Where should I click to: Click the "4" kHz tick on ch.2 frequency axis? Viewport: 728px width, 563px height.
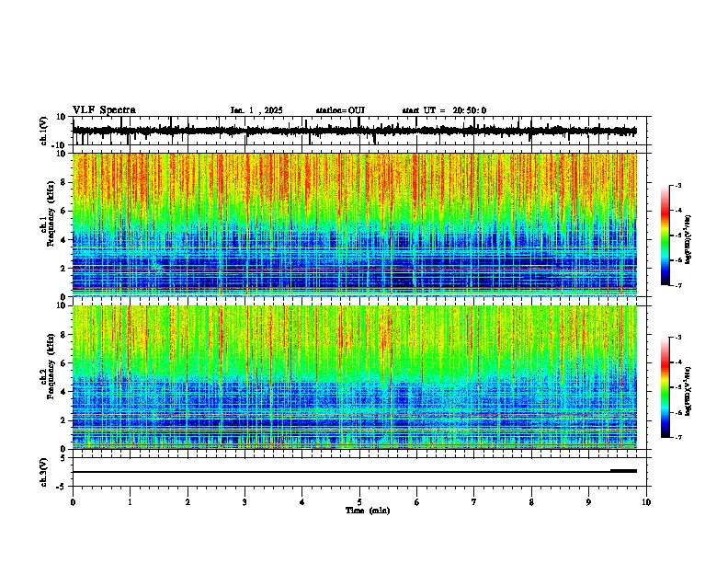(x=63, y=392)
